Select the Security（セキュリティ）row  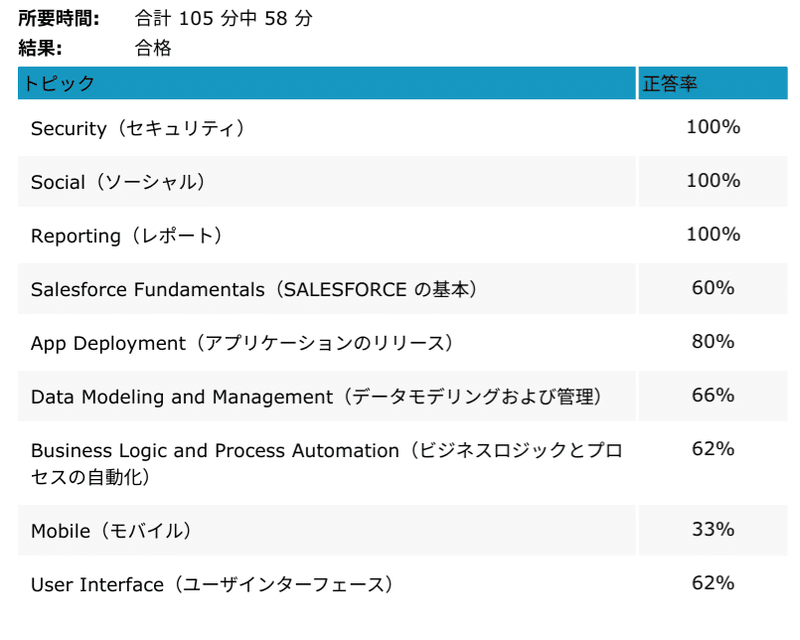click(x=403, y=128)
